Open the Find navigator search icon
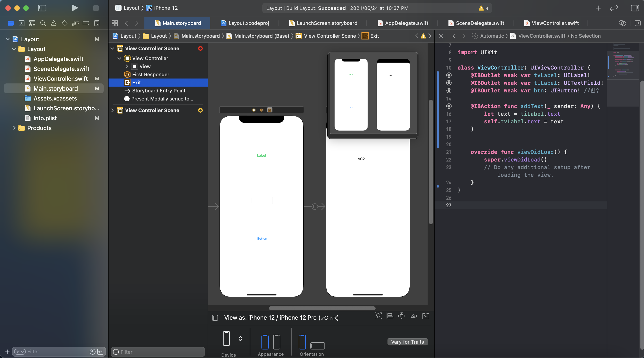 43,23
